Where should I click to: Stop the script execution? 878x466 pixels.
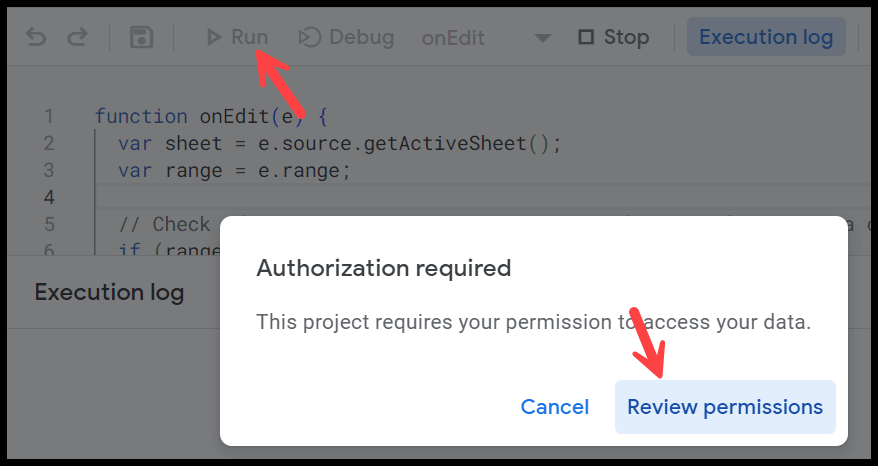click(614, 38)
